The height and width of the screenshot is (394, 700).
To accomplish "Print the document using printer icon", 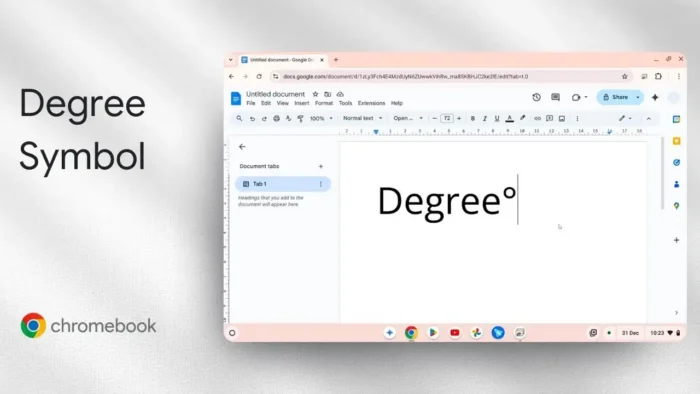I will 276,119.
